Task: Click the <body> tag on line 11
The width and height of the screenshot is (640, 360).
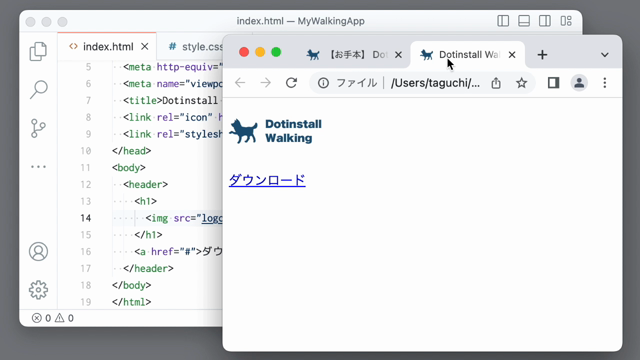Action: 129,167
